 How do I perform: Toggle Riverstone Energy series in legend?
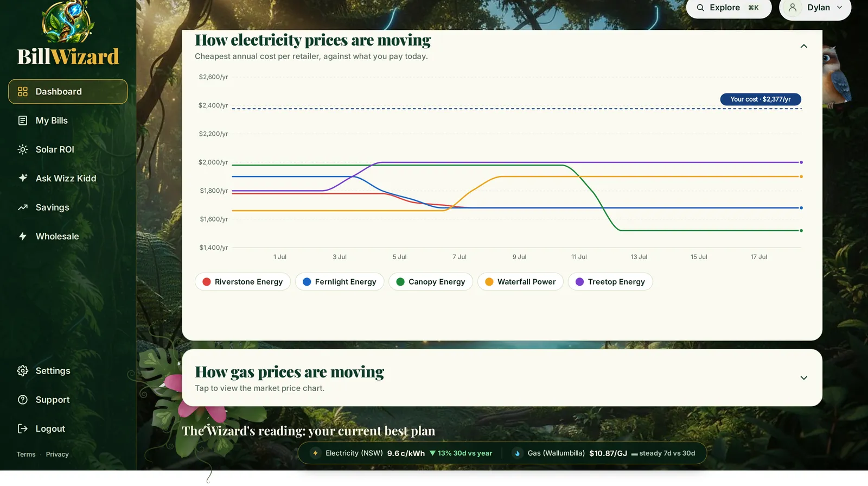click(242, 282)
